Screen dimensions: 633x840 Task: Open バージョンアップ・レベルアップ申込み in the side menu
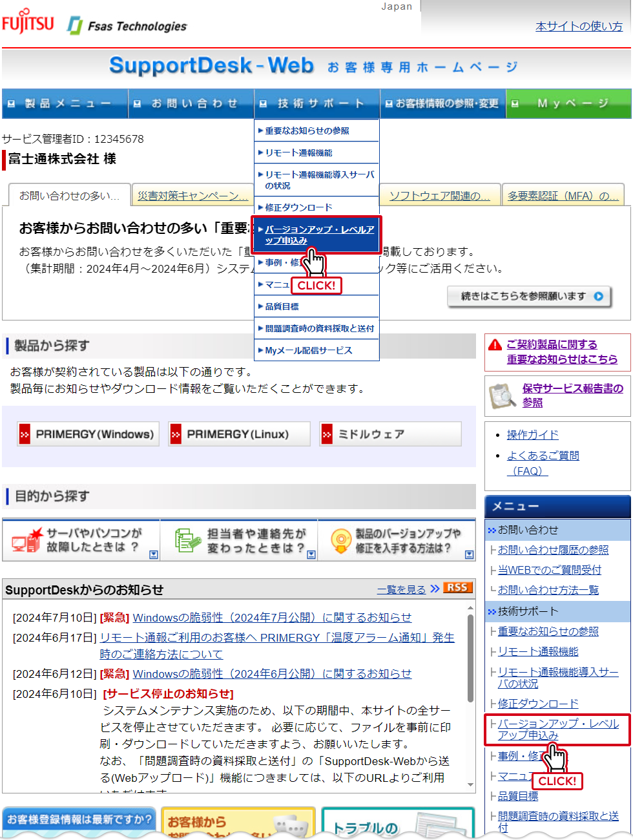click(x=558, y=730)
